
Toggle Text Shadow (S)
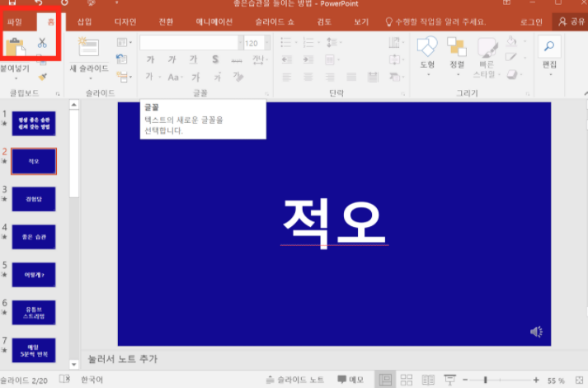215,59
